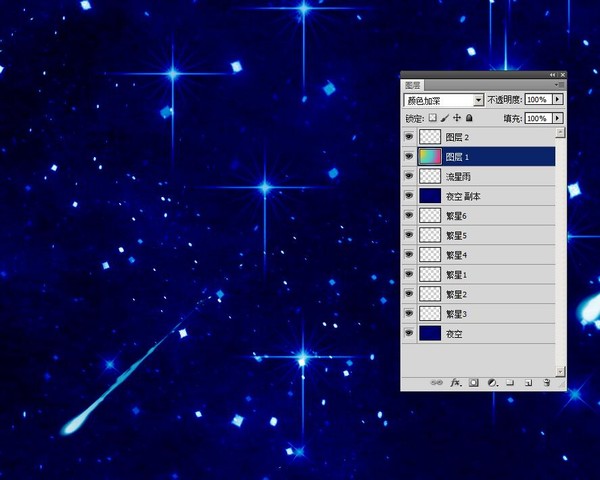Click the link layers icon

coord(436,382)
